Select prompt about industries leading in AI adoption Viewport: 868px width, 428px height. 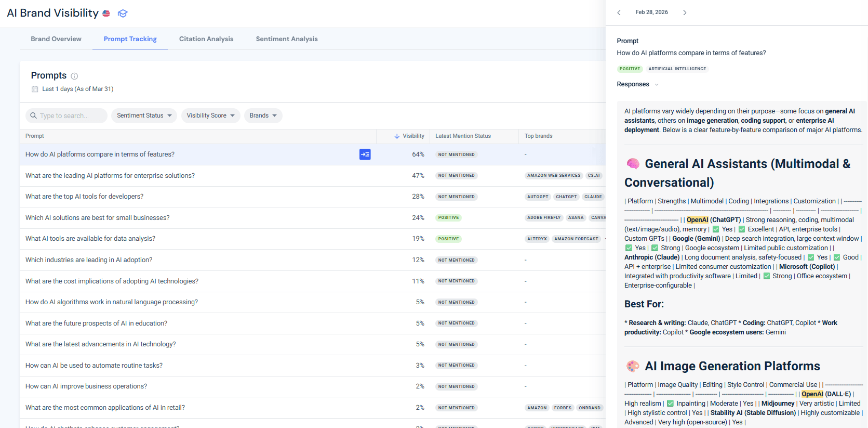pos(89,260)
